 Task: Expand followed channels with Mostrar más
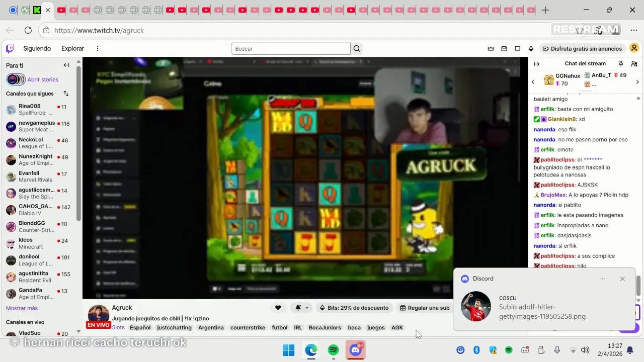click(x=22, y=308)
